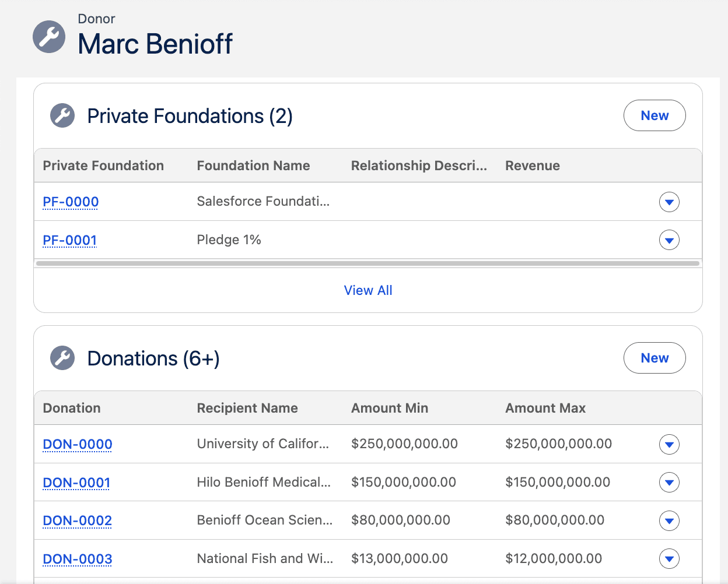Open donation DON-0000 record
This screenshot has height=584, width=728.
click(x=77, y=444)
